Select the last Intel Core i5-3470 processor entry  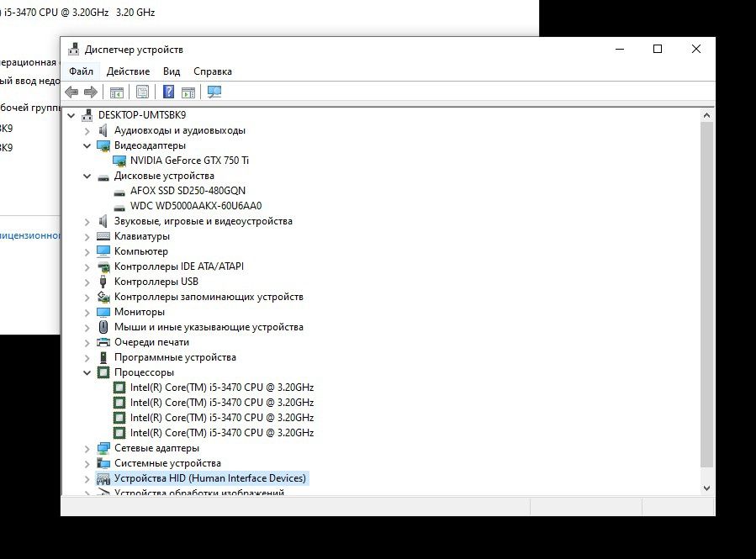[x=222, y=433]
